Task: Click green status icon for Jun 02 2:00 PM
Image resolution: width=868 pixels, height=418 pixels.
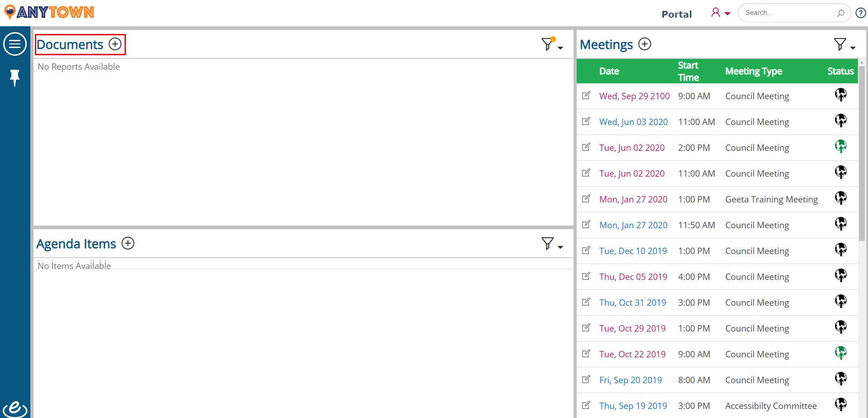Action: (x=841, y=146)
